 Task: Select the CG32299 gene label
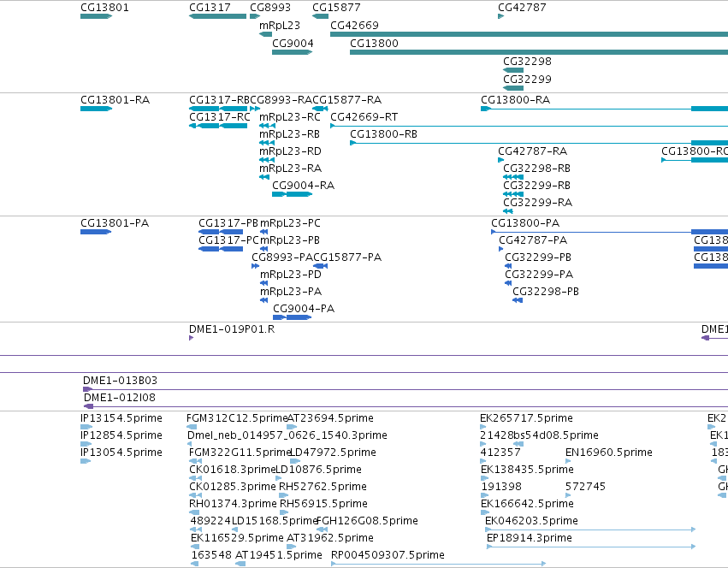527,79
